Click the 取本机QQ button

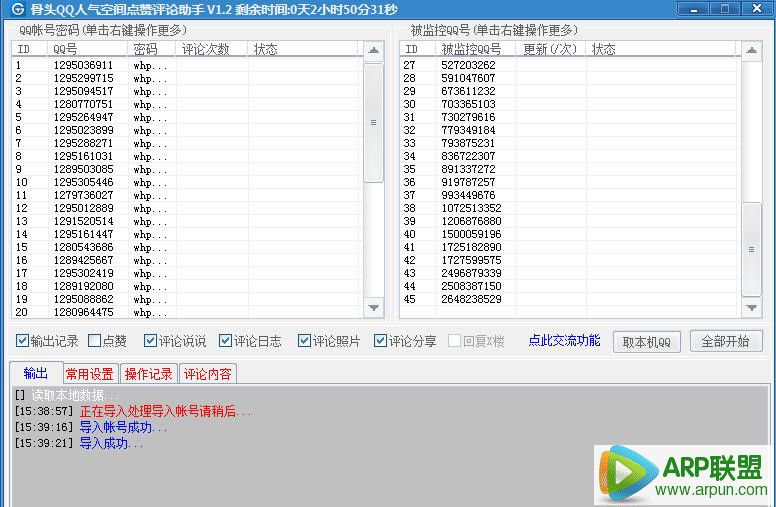click(x=646, y=342)
